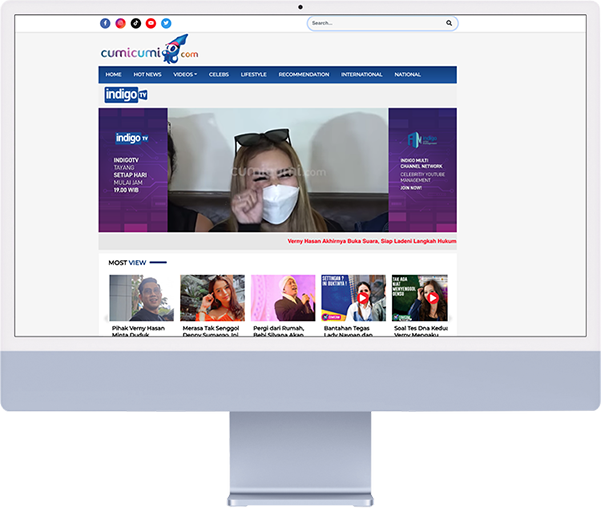The height and width of the screenshot is (508, 601).
Task: Open the Facebook social icon
Action: click(x=105, y=23)
